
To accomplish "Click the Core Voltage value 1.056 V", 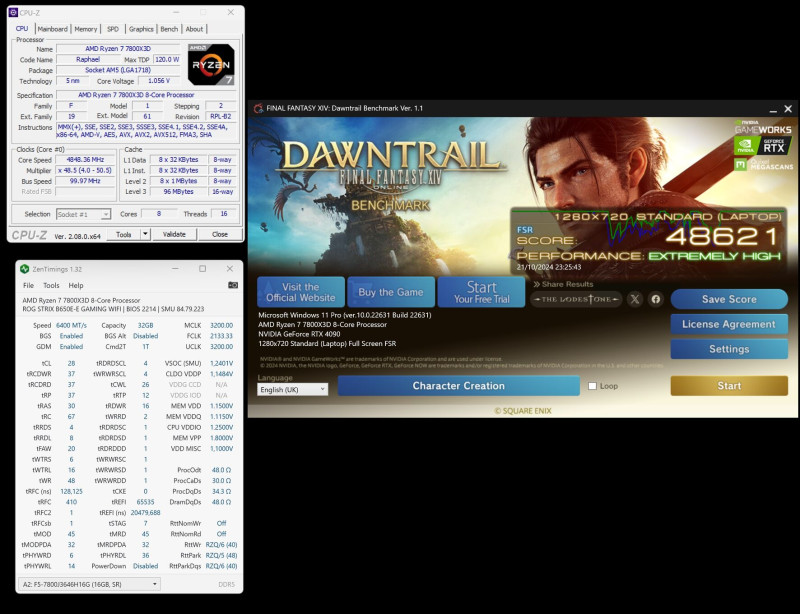I will click(159, 81).
